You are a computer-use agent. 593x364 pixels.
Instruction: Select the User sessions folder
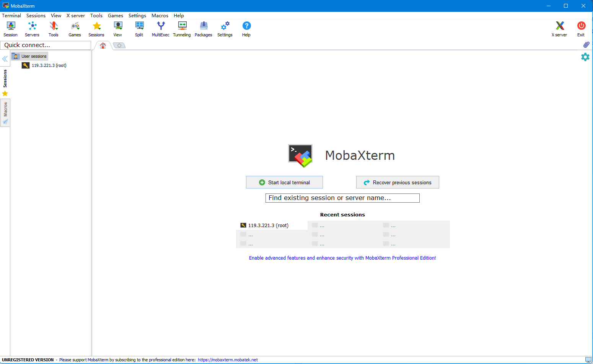point(30,56)
